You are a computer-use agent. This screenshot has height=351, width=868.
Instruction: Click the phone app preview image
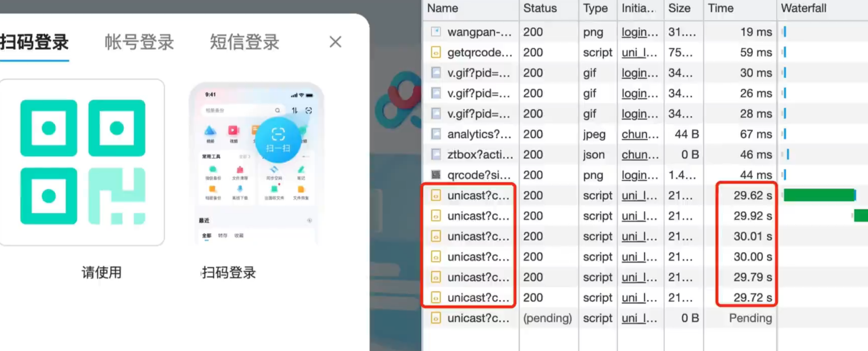257,163
